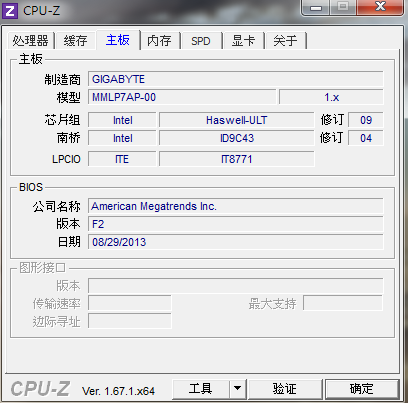The height and width of the screenshot is (403, 408).
Task: Close the CPU-Z window
Action: coord(380,7)
